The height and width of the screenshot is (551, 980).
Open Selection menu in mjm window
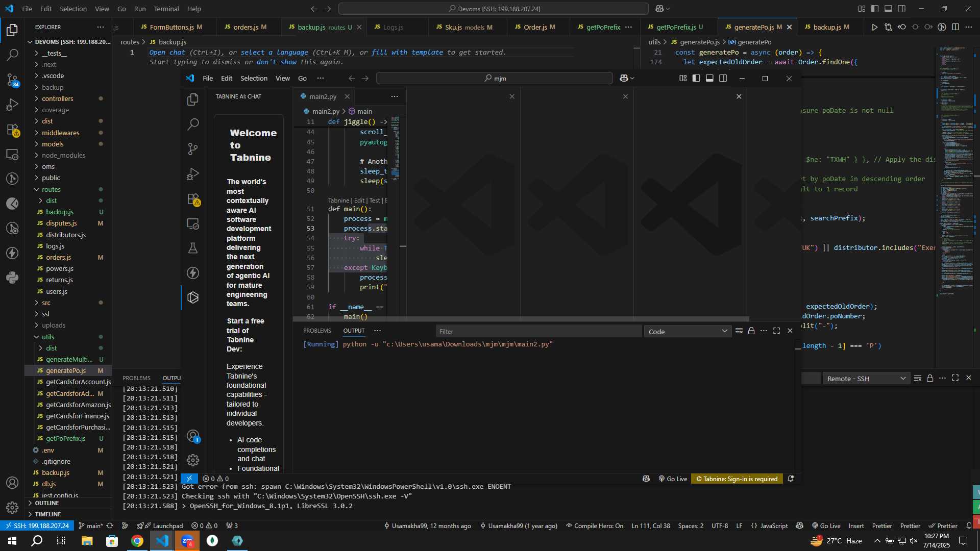(x=254, y=78)
